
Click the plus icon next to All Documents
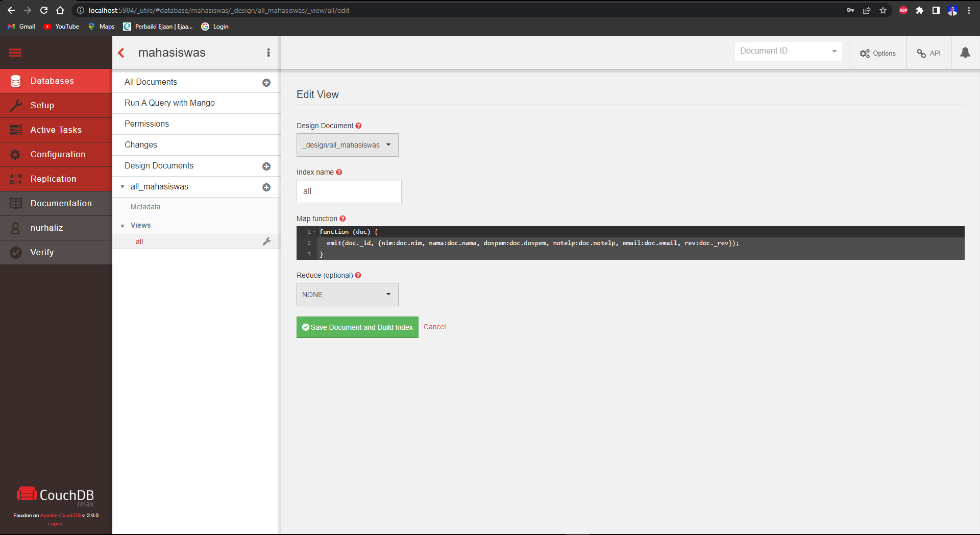pyautogui.click(x=266, y=82)
